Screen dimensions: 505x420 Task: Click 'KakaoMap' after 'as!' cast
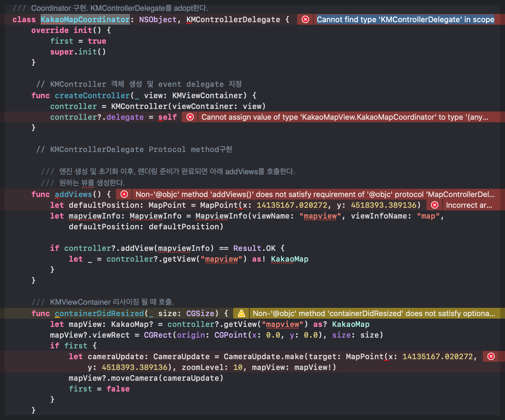[x=290, y=259]
